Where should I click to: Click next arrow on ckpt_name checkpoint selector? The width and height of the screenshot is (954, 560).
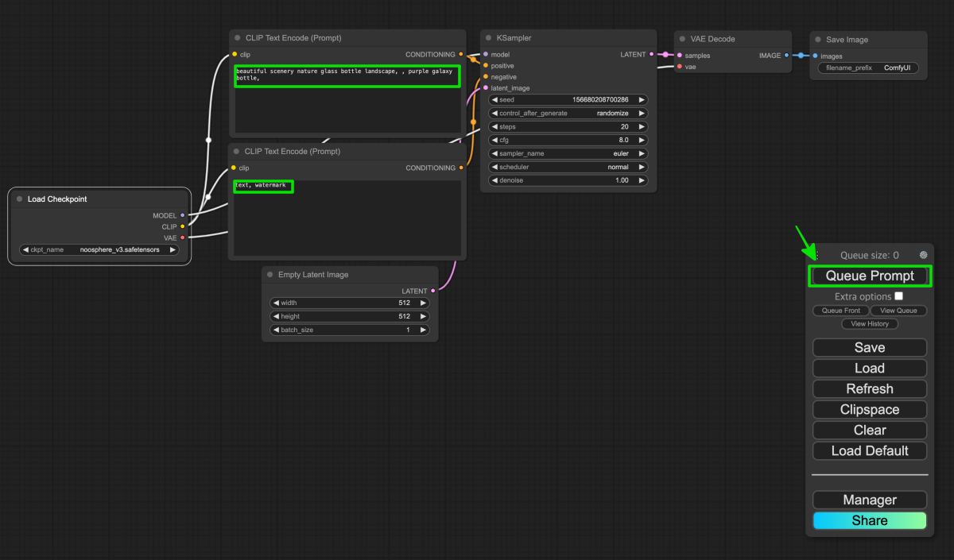(173, 249)
